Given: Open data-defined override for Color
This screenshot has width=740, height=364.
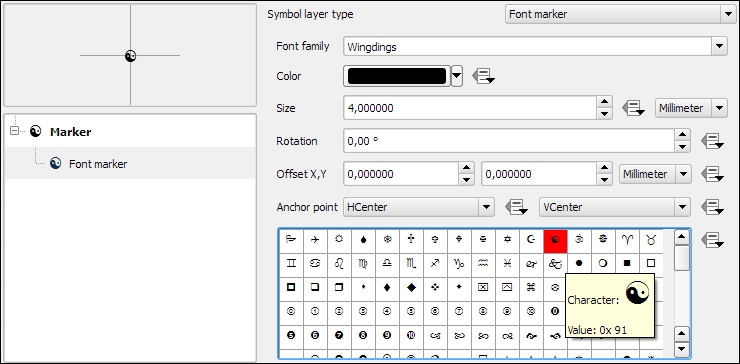Looking at the screenshot, I should [x=484, y=76].
